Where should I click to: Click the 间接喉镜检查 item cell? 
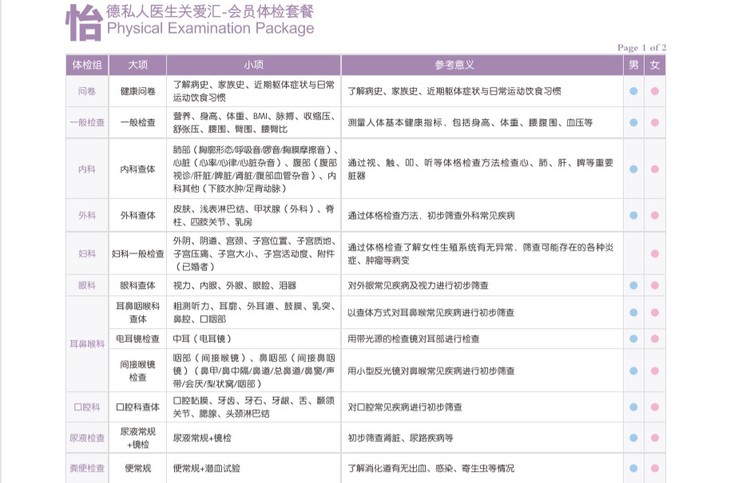(140, 370)
